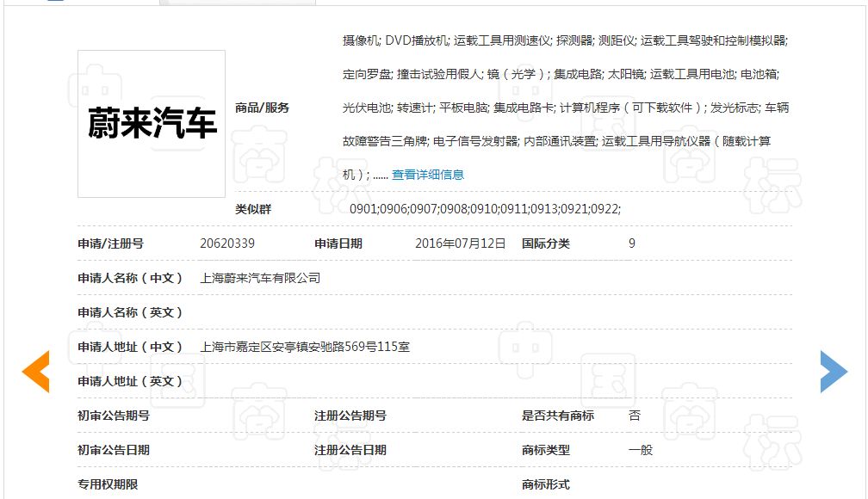Click the 类似群 label
Viewport: 868px width, 499px height.
point(253,209)
